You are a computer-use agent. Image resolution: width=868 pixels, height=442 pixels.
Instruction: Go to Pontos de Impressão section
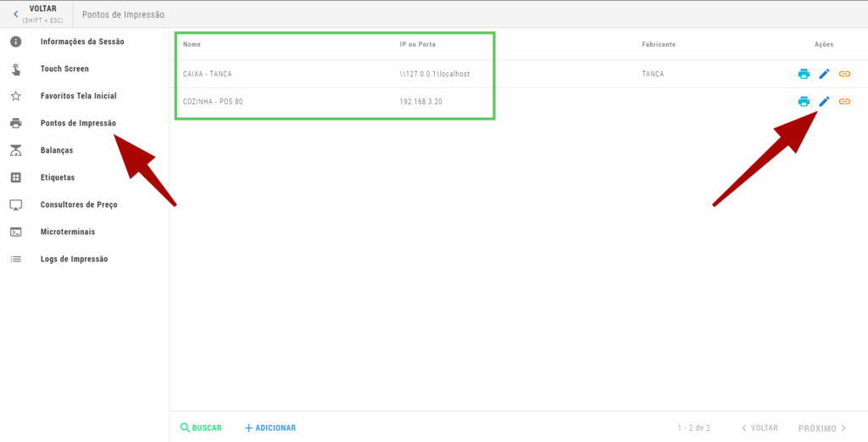[x=78, y=123]
